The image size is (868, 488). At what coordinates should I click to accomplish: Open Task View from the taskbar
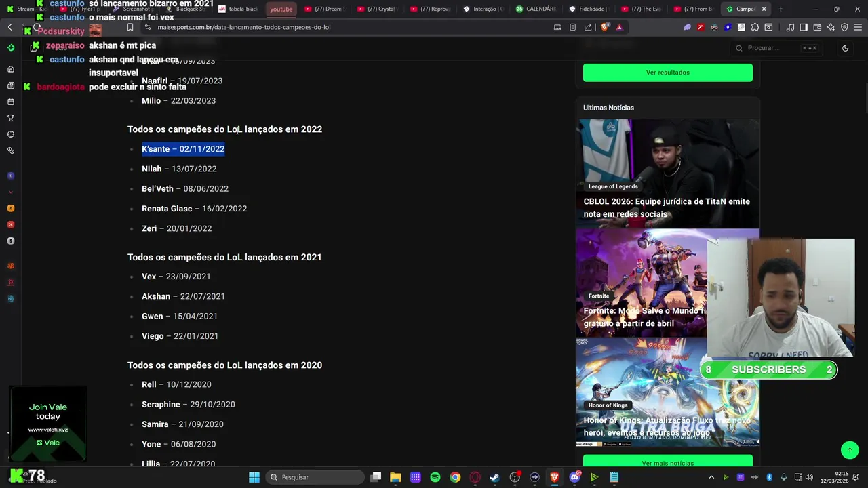376,477
